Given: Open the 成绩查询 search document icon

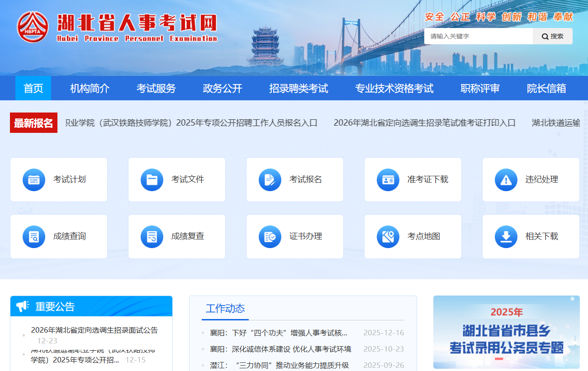Looking at the screenshot, I should (34, 237).
